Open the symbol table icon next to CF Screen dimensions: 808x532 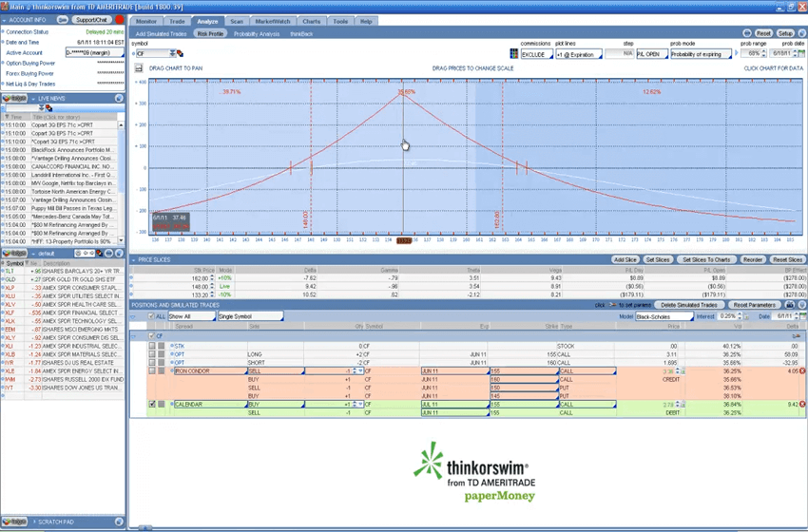coord(180,53)
